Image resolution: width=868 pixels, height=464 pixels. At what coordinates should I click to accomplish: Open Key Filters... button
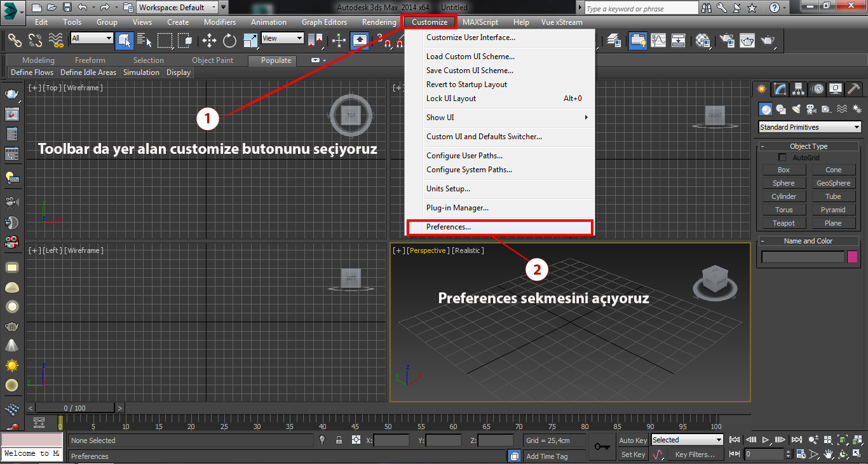695,454
